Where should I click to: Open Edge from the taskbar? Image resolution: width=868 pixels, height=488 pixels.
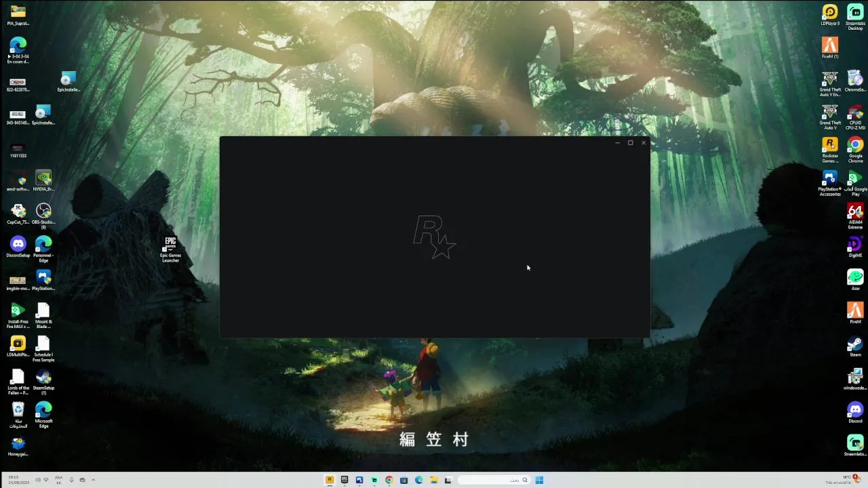[418, 480]
